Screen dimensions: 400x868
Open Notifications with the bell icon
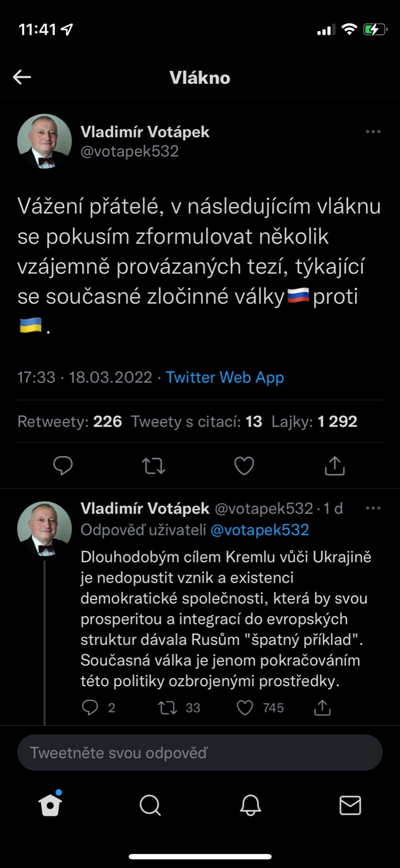pyautogui.click(x=250, y=805)
